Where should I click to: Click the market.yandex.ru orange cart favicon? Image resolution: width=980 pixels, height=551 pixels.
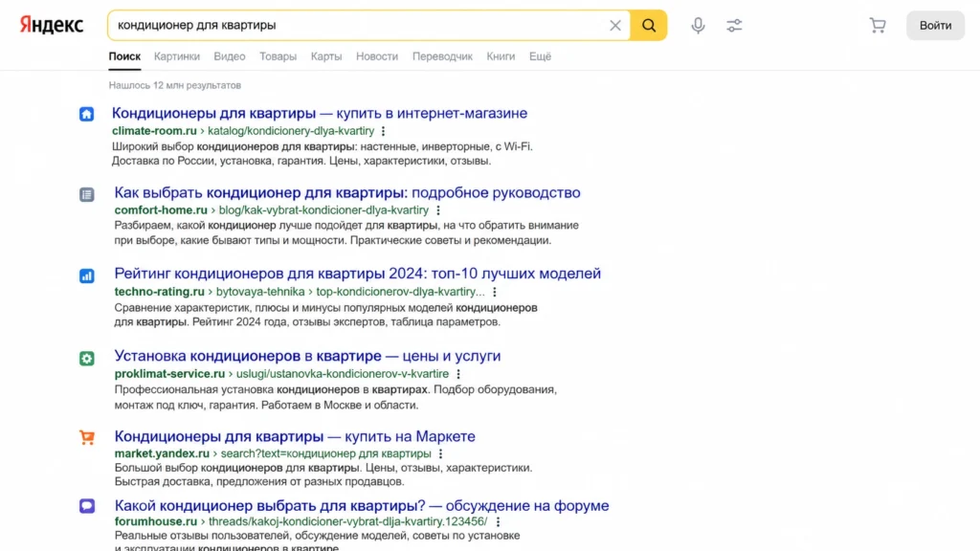click(87, 437)
